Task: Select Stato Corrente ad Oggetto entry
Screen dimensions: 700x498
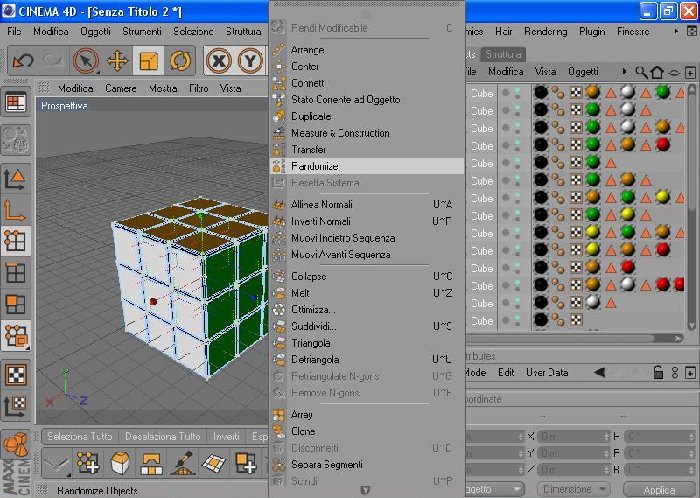Action: [367, 99]
